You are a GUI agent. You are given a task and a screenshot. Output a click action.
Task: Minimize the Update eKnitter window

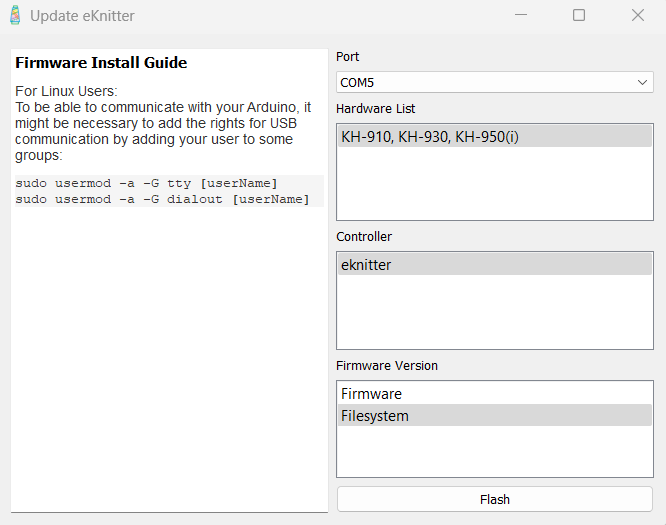click(x=521, y=16)
